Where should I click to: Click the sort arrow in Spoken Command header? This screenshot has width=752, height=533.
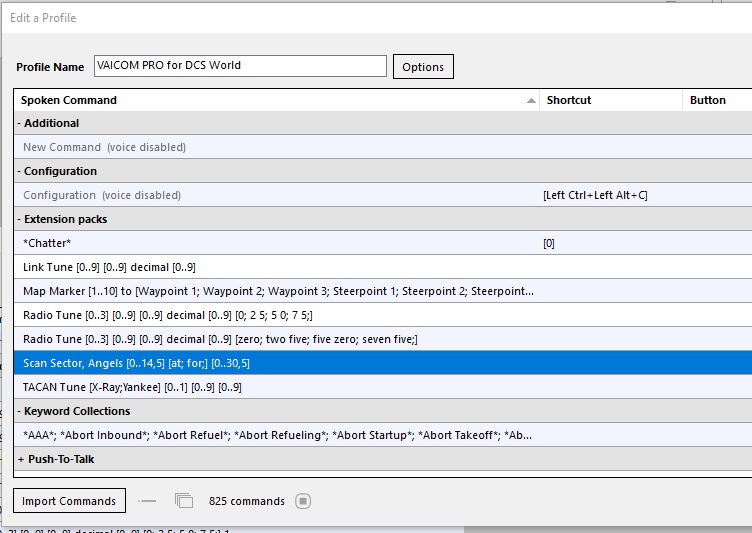click(x=531, y=100)
